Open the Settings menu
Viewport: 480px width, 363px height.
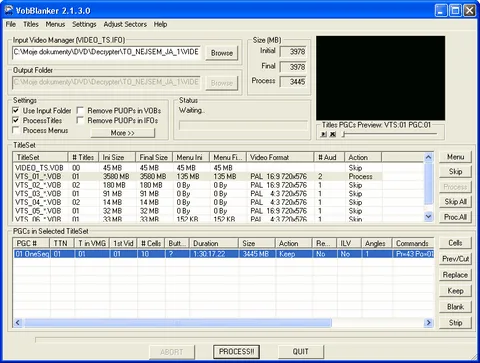84,24
